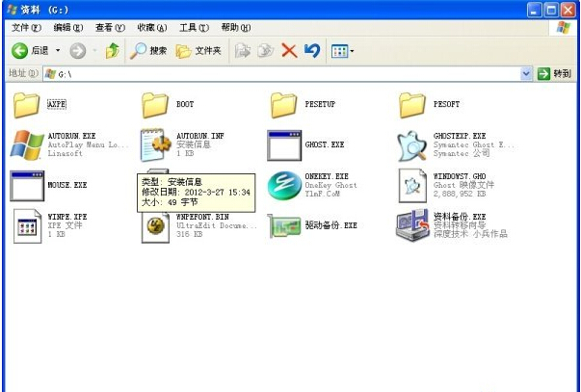Screen dimensions: 581x392
Task: Click the WINDOWS7.GHO file name text
Action: point(460,176)
